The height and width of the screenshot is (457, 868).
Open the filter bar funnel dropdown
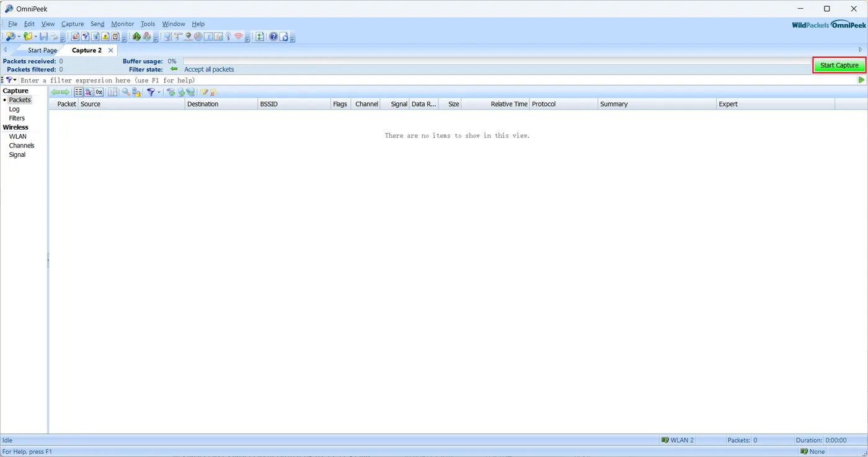pos(11,80)
